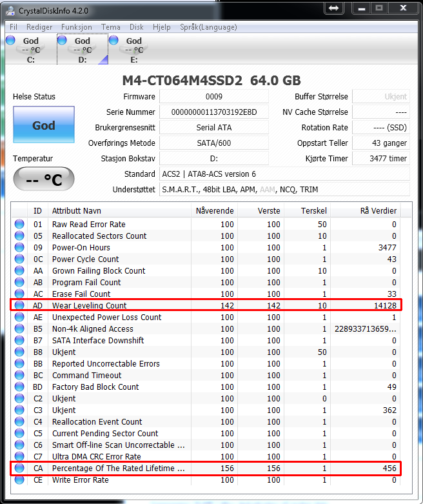Click status orb for Raw Read Error Rate

[x=19, y=224]
